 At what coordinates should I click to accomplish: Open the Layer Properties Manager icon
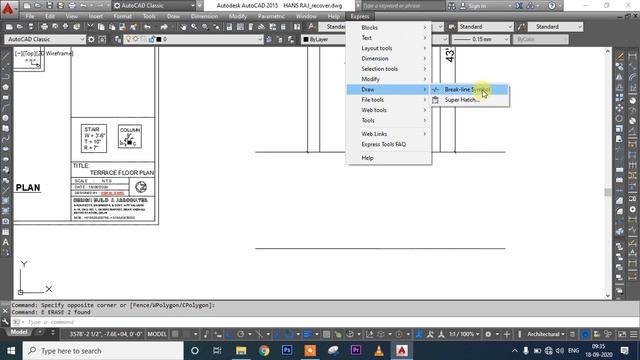(118, 39)
